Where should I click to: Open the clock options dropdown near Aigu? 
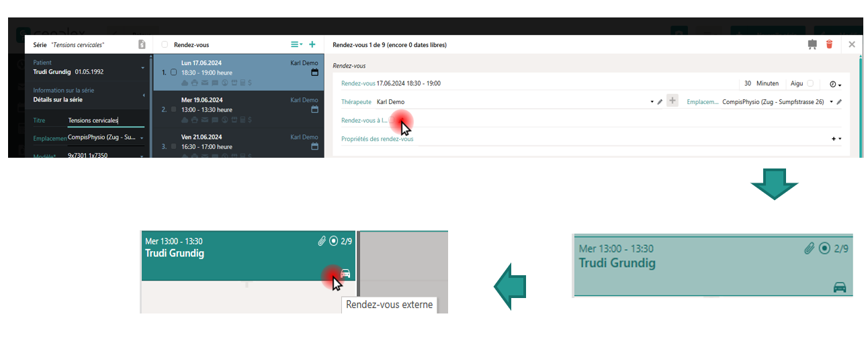click(x=835, y=84)
